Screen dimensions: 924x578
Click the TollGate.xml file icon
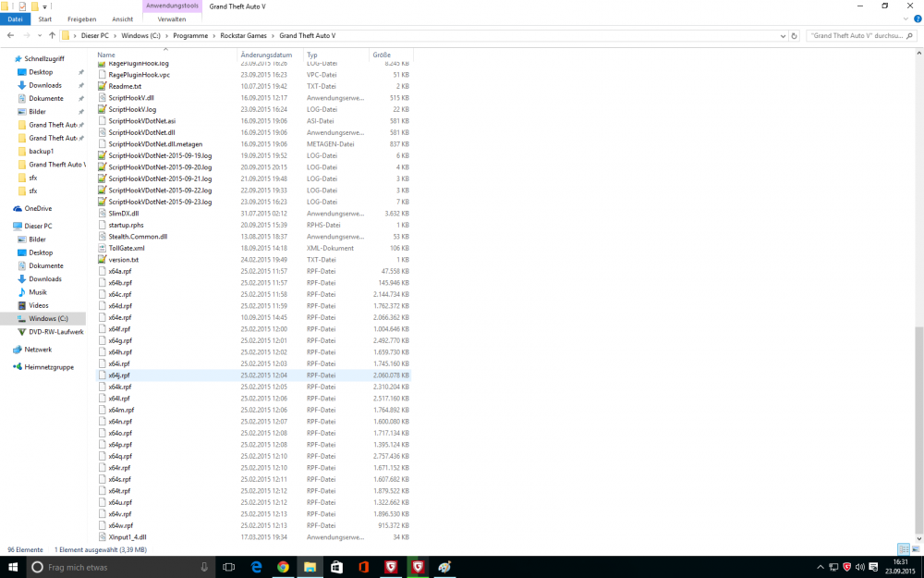point(102,248)
